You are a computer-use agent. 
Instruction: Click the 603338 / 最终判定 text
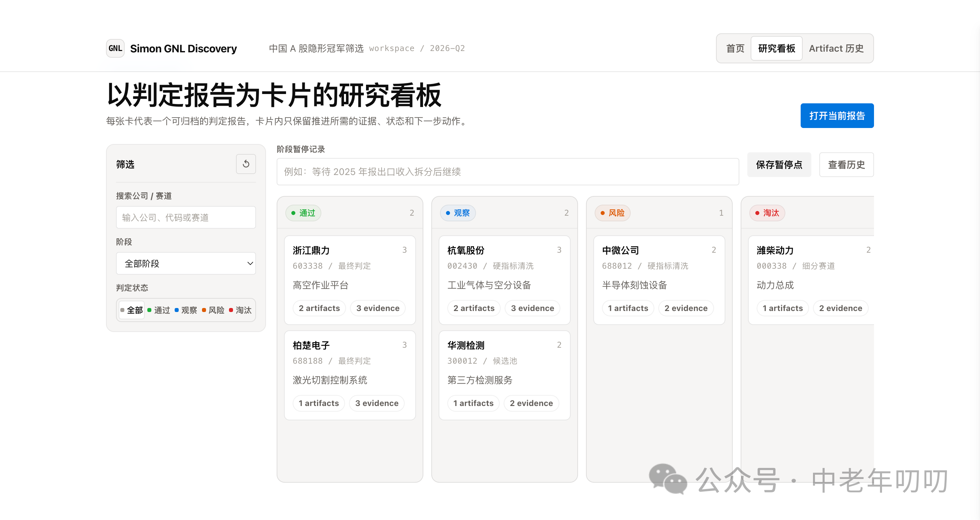pos(332,266)
